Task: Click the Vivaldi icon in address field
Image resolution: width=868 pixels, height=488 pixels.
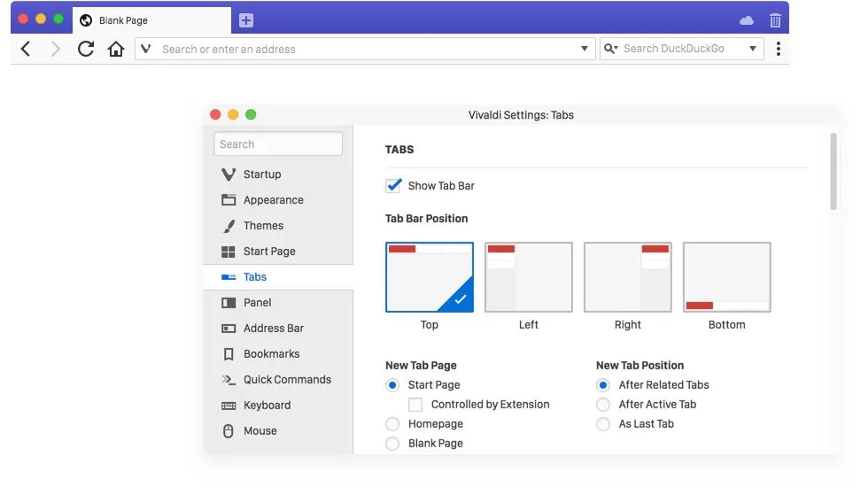Action: [x=146, y=49]
